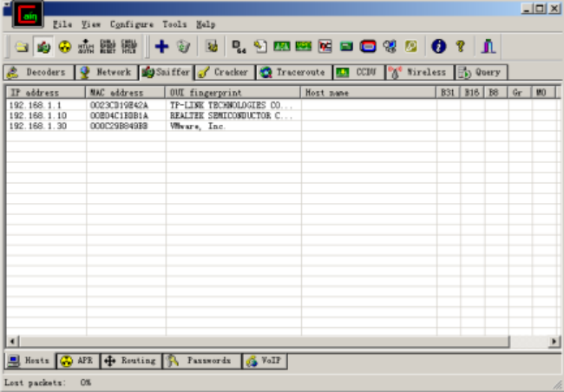The image size is (564, 392).
Task: Select the host row 192.168.1.10
Action: (282, 115)
